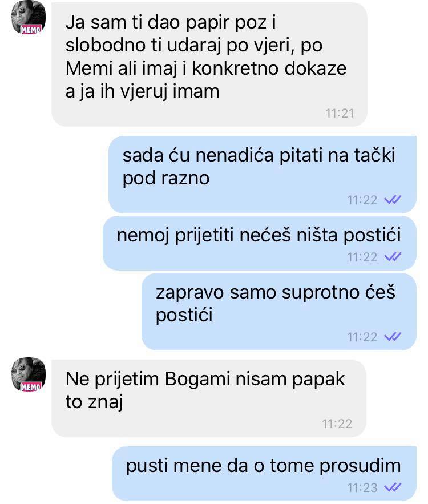Image resolution: width=428 pixels, height=504 pixels.
Task: Tap the 11:22 timestamp on 'pod razno' message
Action: tap(362, 200)
